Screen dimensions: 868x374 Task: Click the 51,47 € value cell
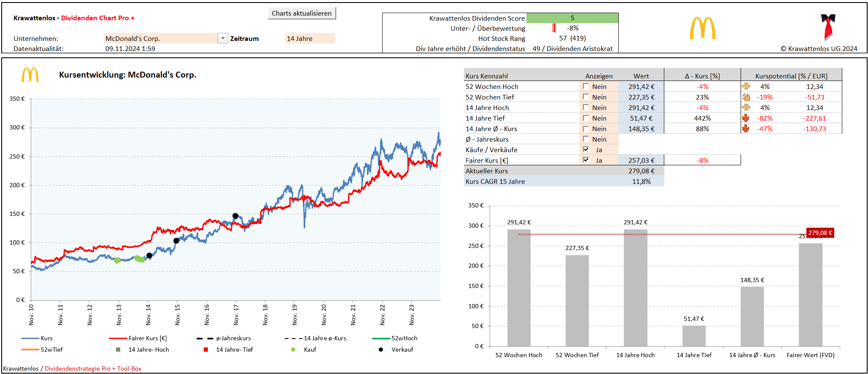[x=641, y=118]
